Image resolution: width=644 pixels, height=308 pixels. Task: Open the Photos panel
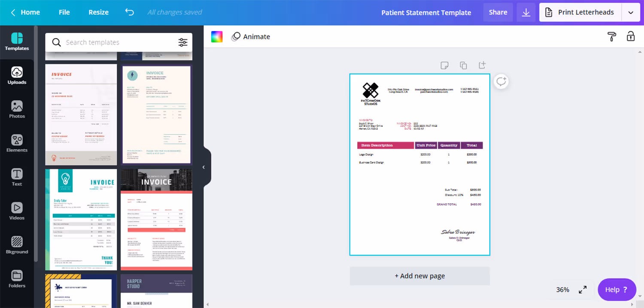[x=17, y=110]
